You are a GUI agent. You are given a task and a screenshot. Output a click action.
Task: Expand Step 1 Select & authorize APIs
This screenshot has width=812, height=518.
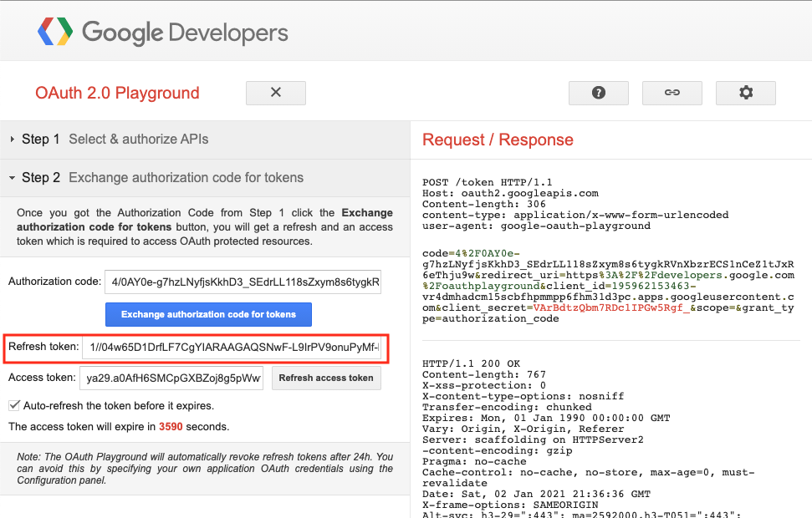coord(205,140)
